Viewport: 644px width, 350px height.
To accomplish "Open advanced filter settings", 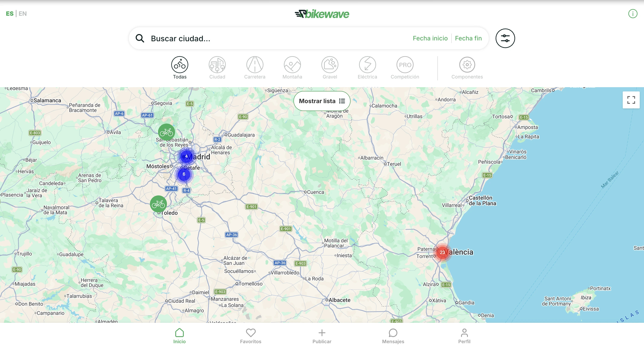I will pyautogui.click(x=505, y=38).
